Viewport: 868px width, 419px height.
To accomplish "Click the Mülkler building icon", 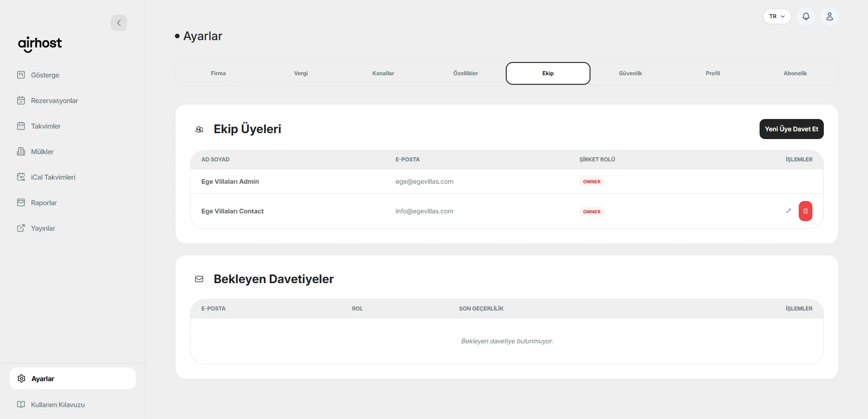I will tap(21, 151).
